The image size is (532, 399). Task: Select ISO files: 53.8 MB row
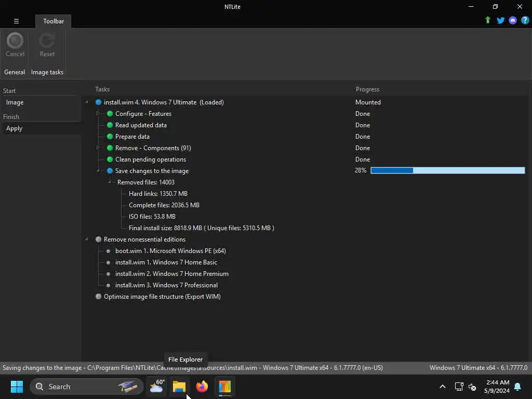point(152,217)
